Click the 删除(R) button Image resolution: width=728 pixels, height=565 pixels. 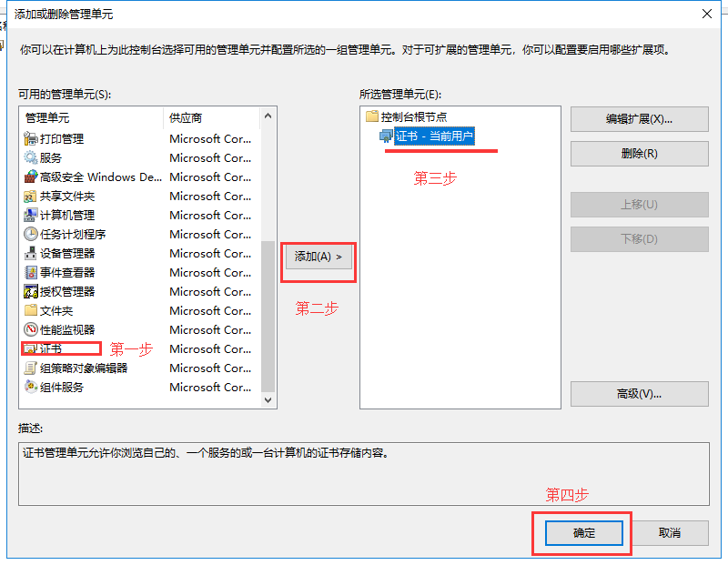pyautogui.click(x=640, y=154)
